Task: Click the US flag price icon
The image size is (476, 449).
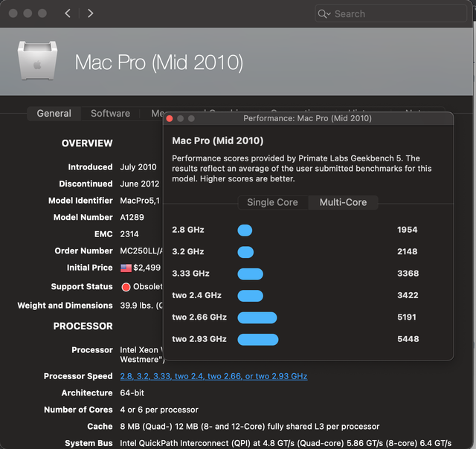Action: point(126,268)
